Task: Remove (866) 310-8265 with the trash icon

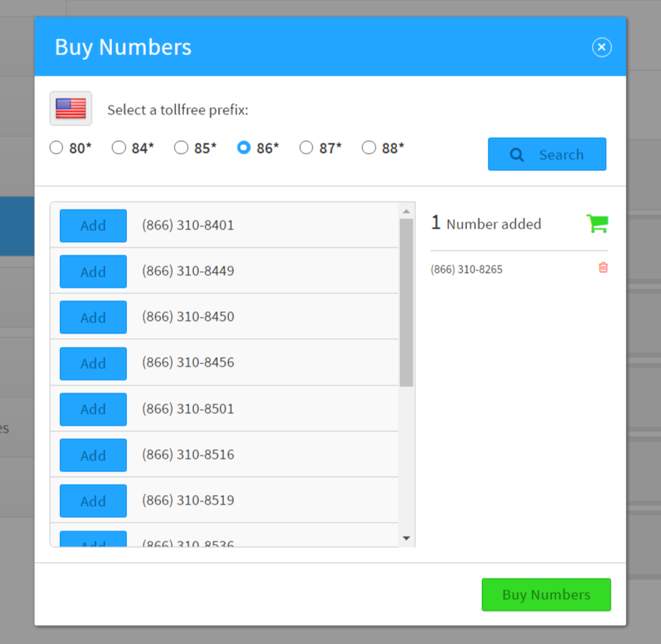Action: tap(603, 267)
